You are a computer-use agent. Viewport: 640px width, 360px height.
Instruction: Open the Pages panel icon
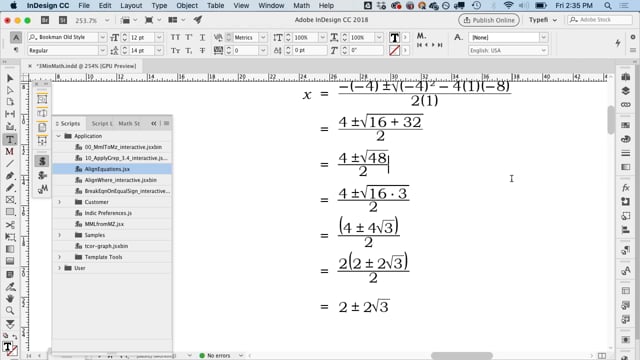coord(625,77)
